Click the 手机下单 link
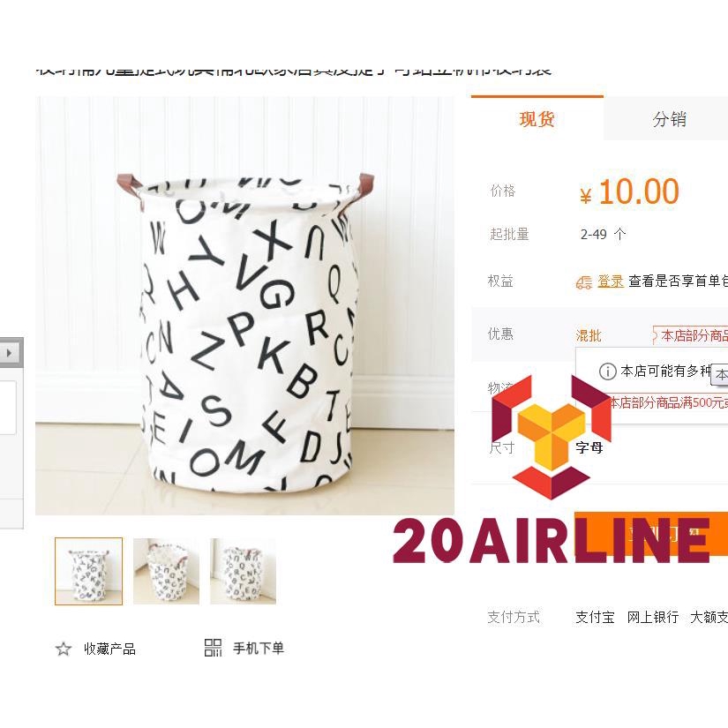 (x=259, y=649)
